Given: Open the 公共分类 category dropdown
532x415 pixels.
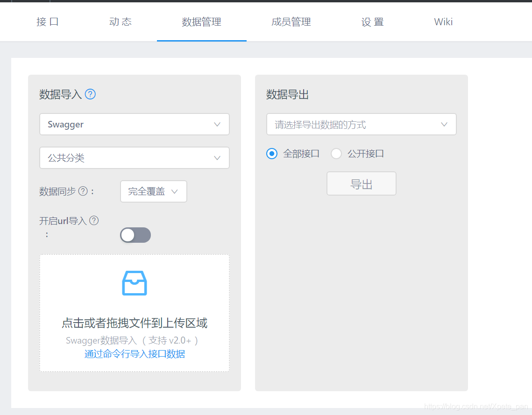Looking at the screenshot, I should pyautogui.click(x=135, y=158).
